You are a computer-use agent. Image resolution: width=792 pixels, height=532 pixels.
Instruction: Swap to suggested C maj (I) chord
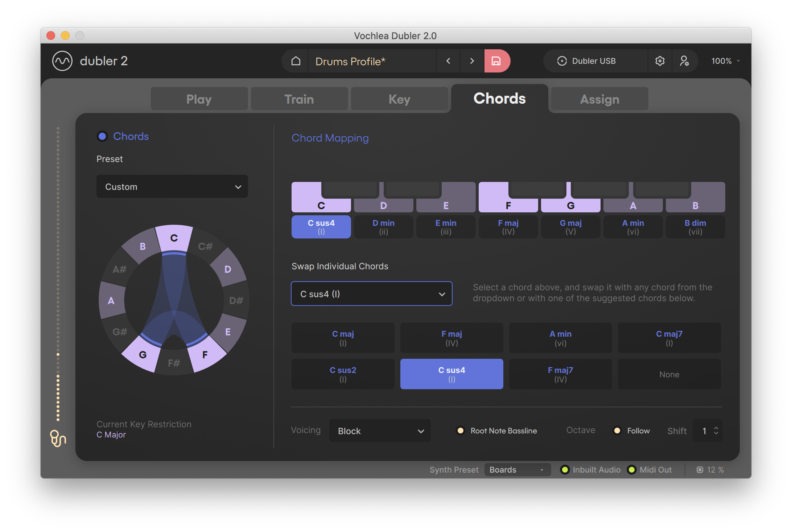343,338
